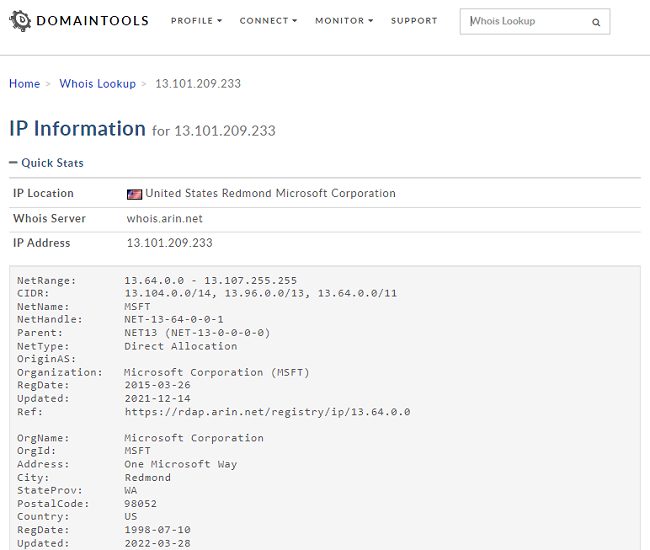Click NetHandle value NET-13-64-0-0-1

click(174, 320)
